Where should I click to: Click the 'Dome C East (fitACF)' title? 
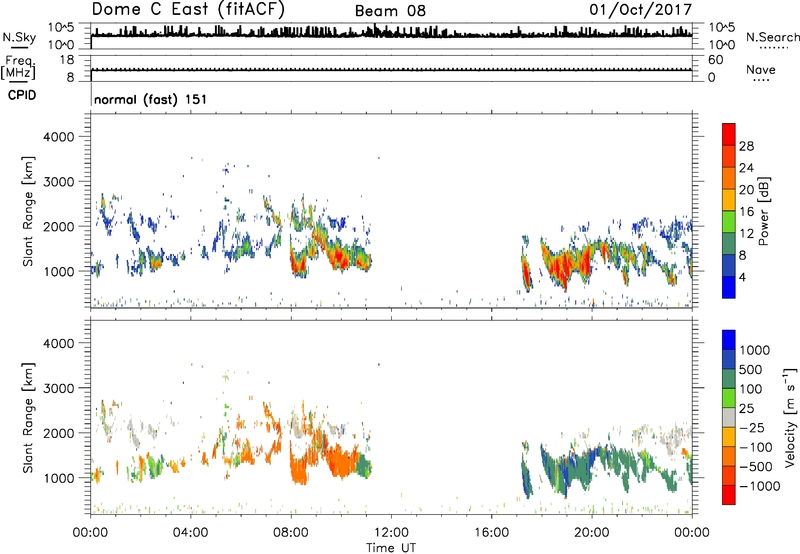(188, 10)
